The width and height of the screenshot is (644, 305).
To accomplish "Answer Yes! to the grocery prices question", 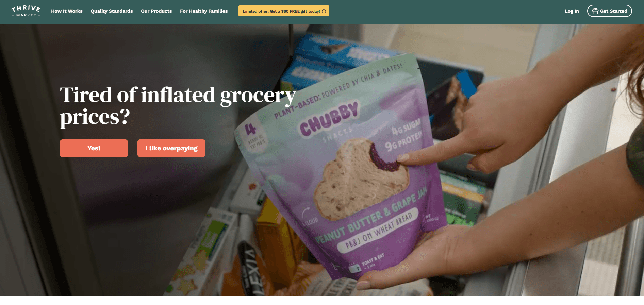I will tap(94, 148).
